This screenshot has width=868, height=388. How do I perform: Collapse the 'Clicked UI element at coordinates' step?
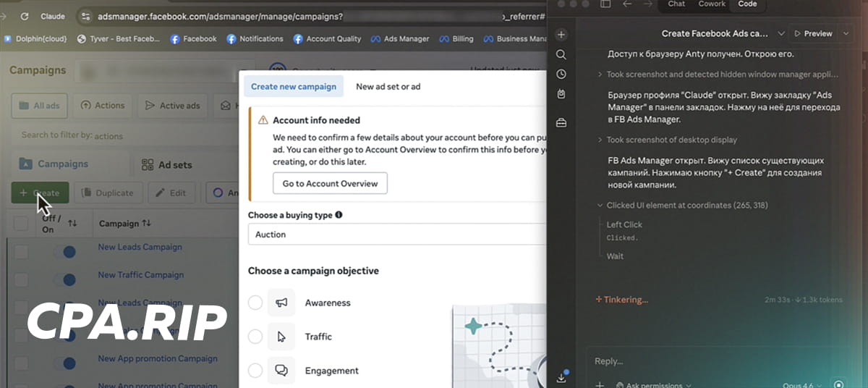[599, 206]
